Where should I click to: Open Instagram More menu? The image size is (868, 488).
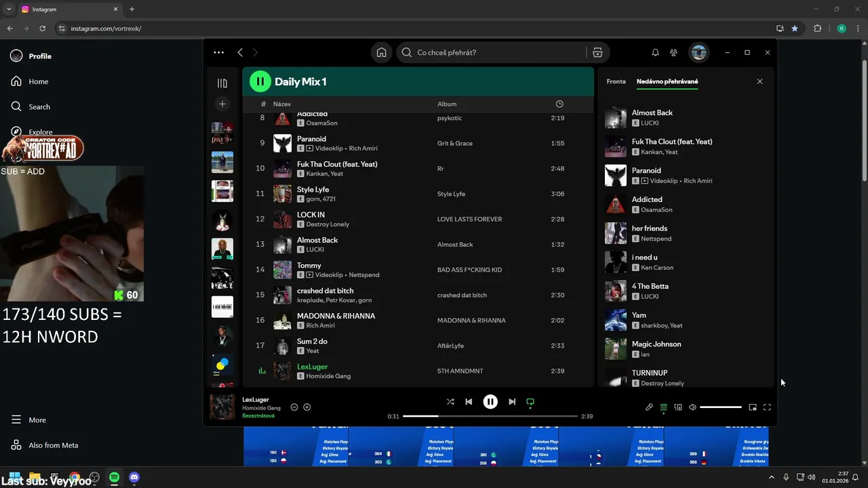[x=29, y=420]
